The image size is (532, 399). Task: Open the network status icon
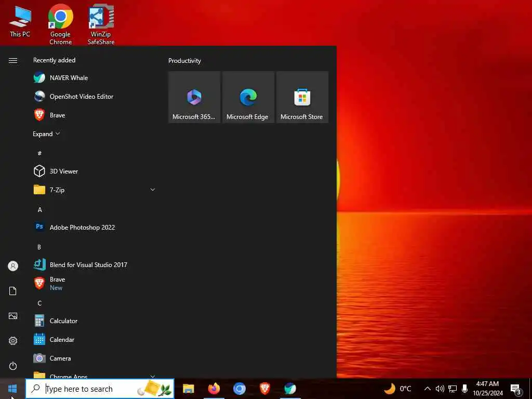click(453, 389)
